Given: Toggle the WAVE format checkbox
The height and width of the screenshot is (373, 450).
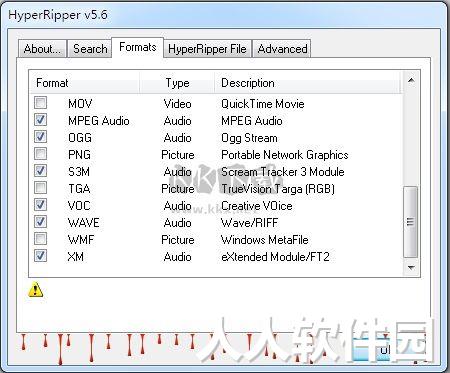Looking at the screenshot, I should click(x=40, y=222).
